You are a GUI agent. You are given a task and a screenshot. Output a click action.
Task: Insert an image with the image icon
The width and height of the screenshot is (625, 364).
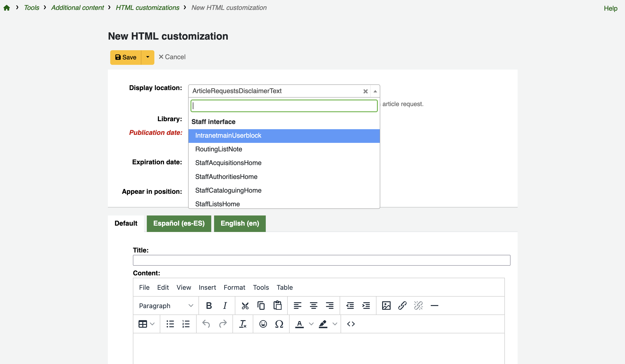pyautogui.click(x=386, y=306)
